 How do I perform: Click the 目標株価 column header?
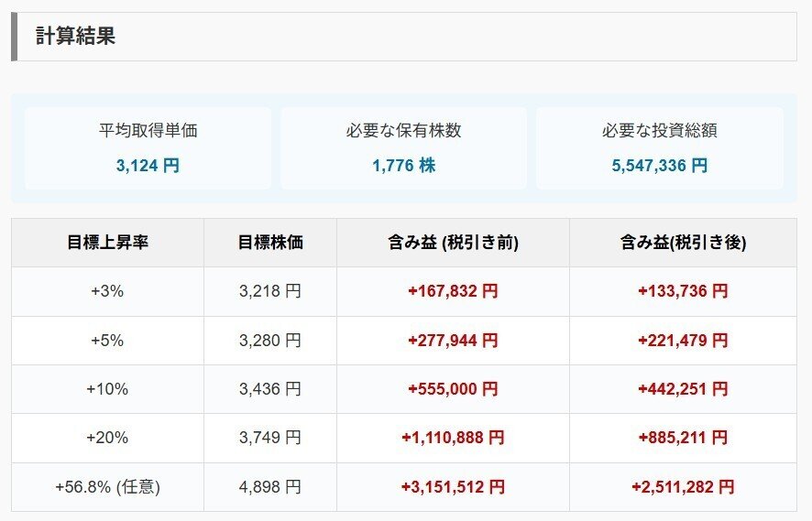point(270,243)
